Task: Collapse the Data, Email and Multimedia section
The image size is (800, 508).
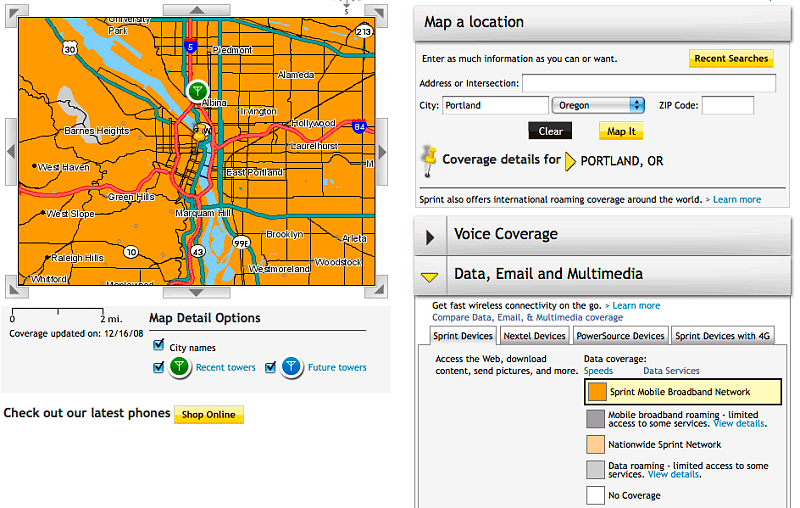Action: pyautogui.click(x=430, y=277)
